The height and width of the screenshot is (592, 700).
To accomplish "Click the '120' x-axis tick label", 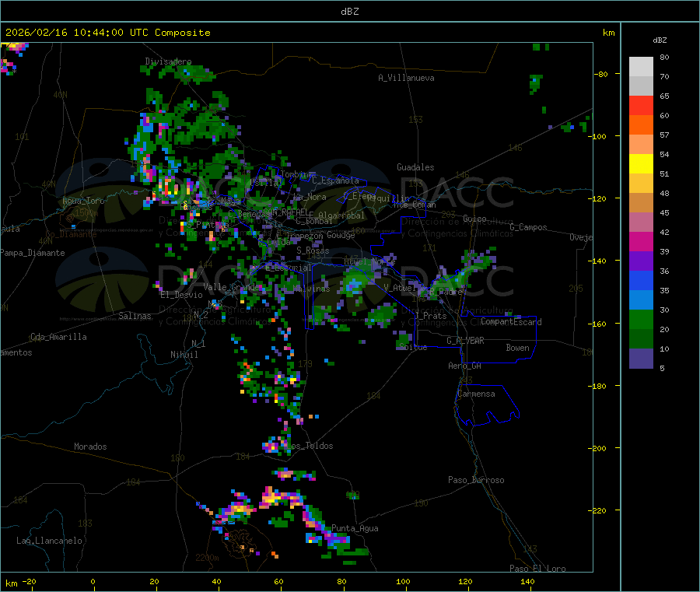I will [x=465, y=581].
